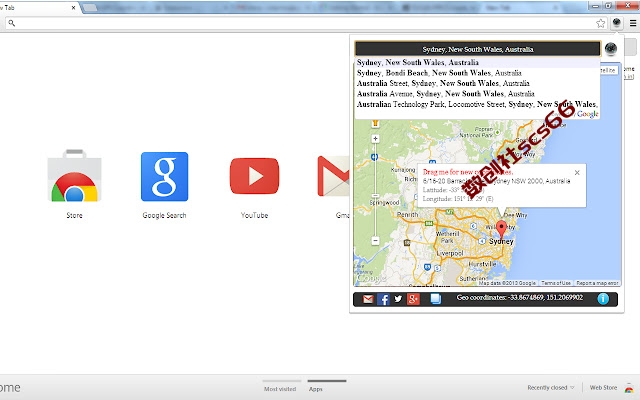Close the New Tab tab
This screenshot has width=640, height=400.
coord(73,7)
